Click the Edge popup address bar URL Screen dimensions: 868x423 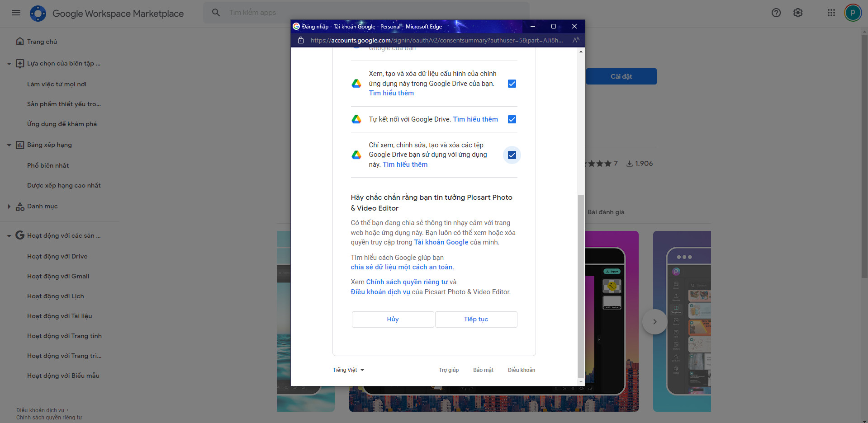[436, 40]
